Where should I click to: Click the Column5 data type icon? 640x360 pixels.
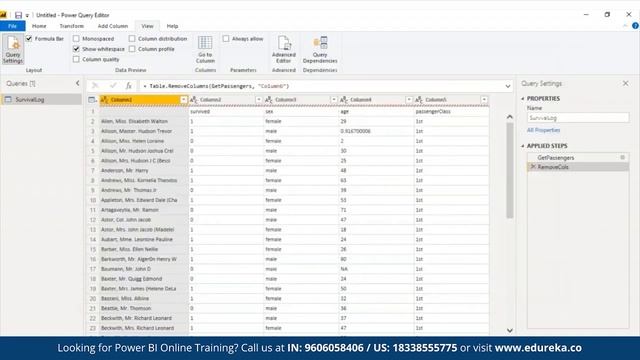tap(419, 100)
